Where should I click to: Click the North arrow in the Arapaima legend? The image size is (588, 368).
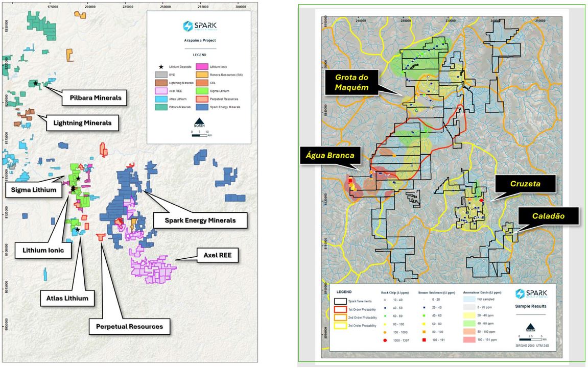pyautogui.click(x=199, y=122)
